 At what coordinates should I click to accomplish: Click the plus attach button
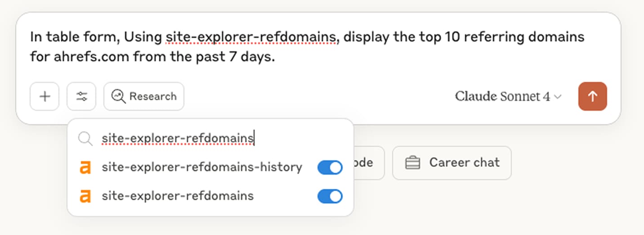point(45,96)
